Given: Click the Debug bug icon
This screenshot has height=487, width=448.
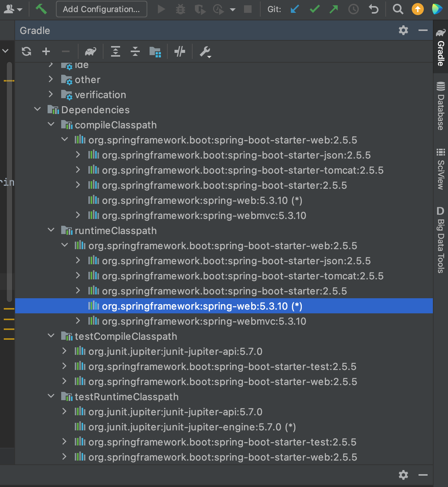Looking at the screenshot, I should pyautogui.click(x=181, y=9).
